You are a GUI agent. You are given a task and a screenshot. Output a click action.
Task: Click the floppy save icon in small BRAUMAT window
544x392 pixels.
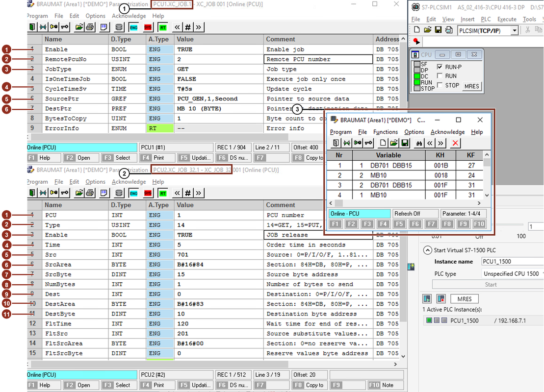pyautogui.click(x=405, y=143)
